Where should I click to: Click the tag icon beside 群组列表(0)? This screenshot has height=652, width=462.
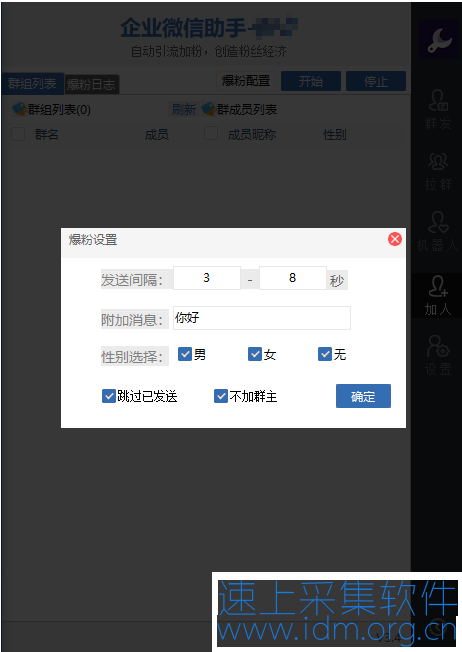19,109
